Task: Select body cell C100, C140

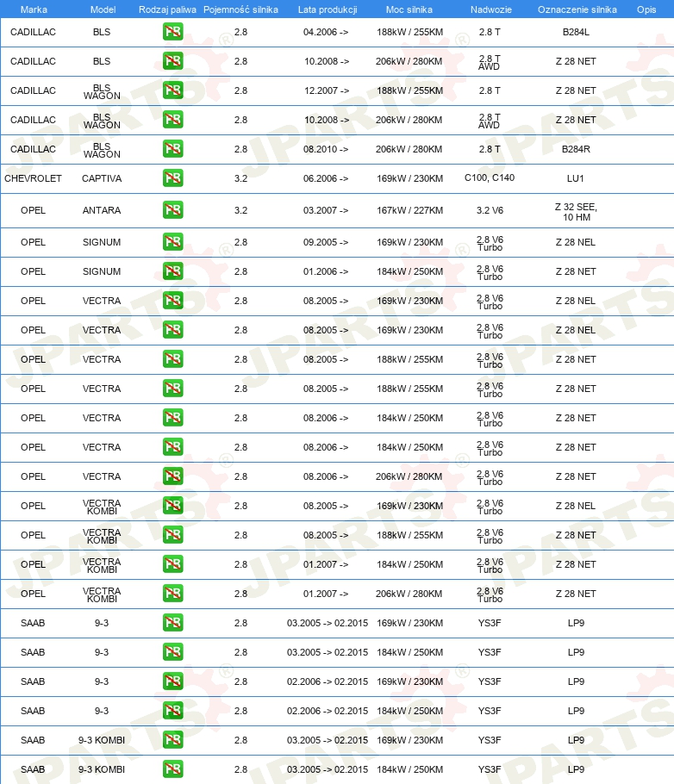Action: pyautogui.click(x=490, y=177)
